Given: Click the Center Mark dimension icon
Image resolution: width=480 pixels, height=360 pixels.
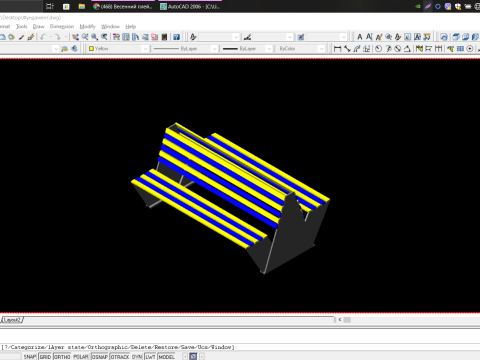Looking at the screenshot, I should (470, 49).
